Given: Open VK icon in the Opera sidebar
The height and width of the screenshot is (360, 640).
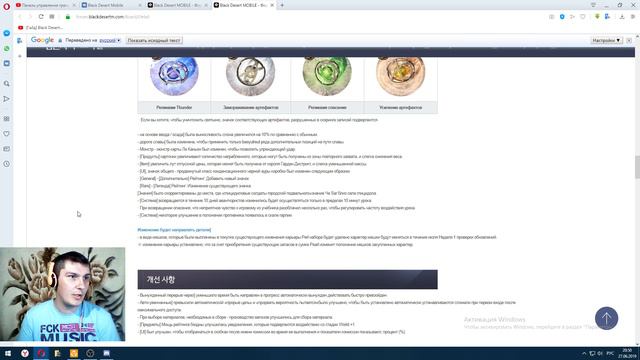Looking at the screenshot, I should [7, 64].
